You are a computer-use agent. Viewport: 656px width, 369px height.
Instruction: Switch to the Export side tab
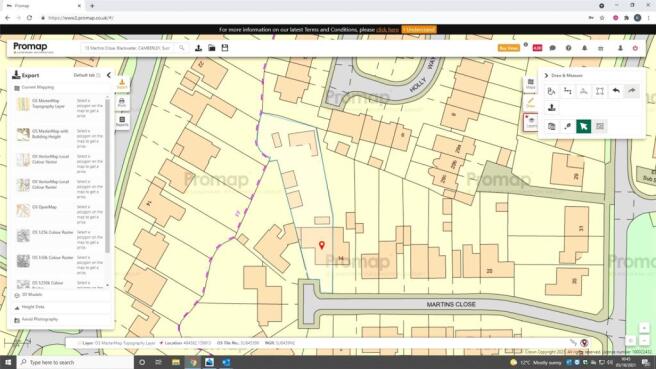pyautogui.click(x=122, y=84)
